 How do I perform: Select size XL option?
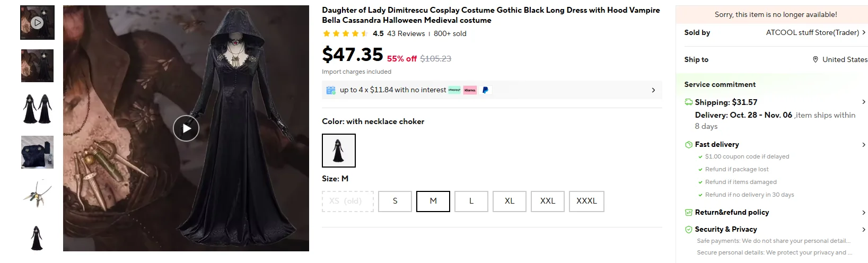(510, 201)
